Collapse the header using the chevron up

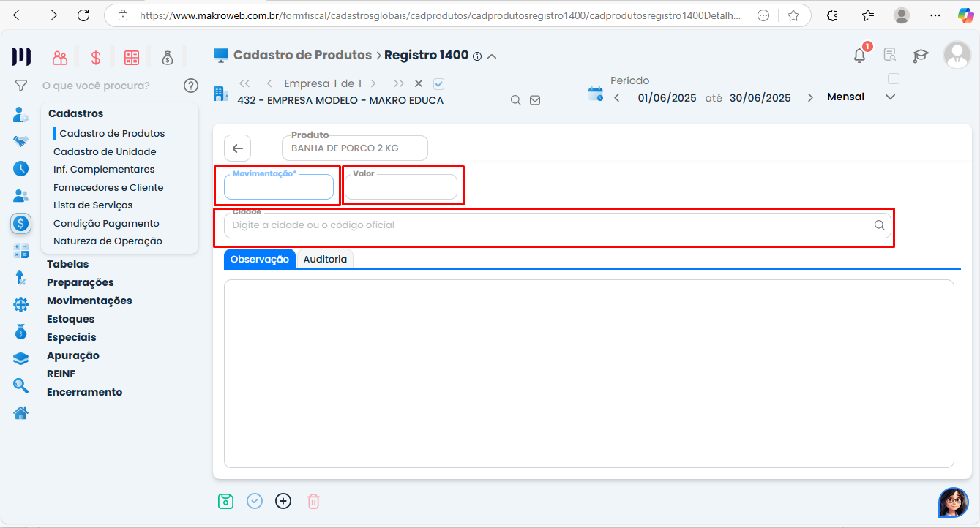(x=492, y=56)
